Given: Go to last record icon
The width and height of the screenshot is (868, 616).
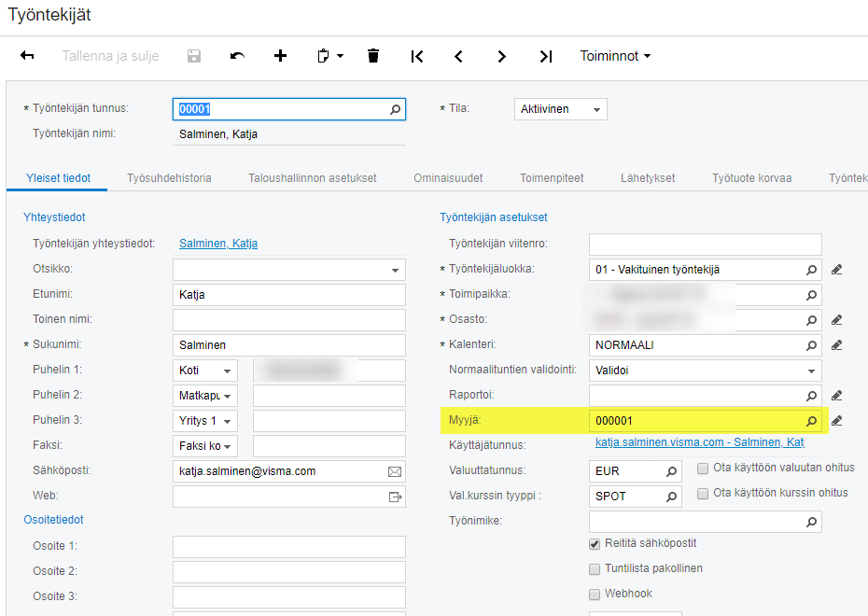Looking at the screenshot, I should [x=546, y=56].
